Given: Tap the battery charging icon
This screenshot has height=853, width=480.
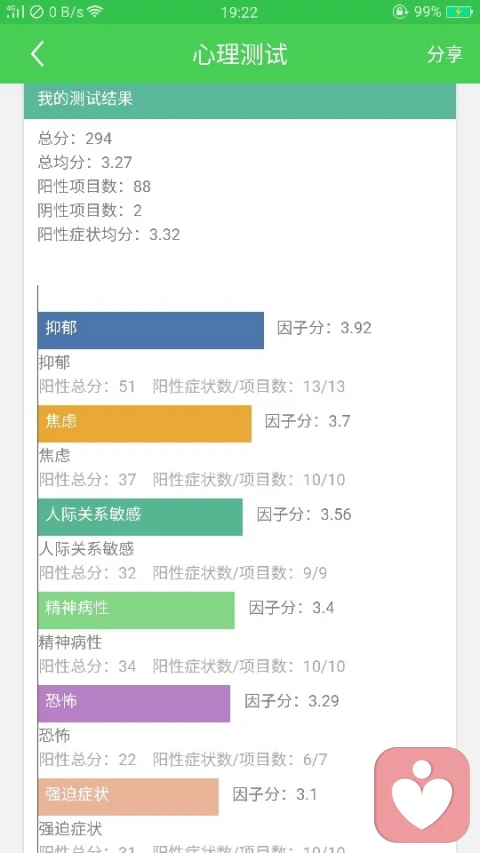Looking at the screenshot, I should point(459,12).
